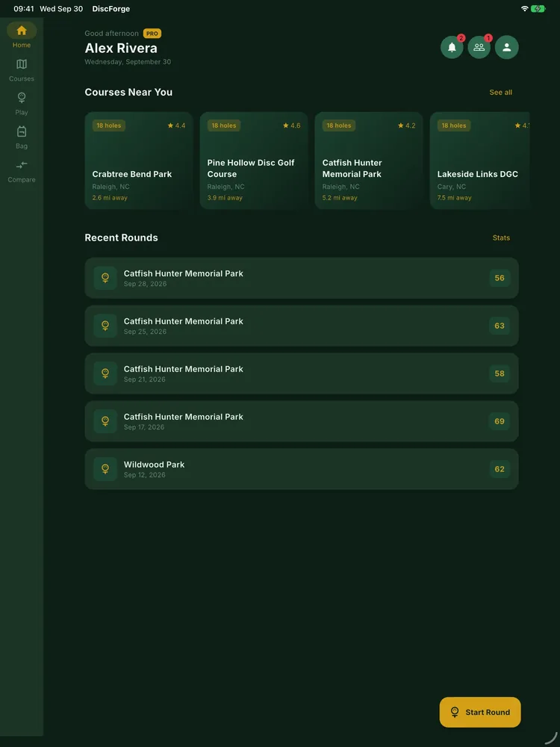Click the 18 holes badge on Lakeside Links
This screenshot has width=560, height=747.
454,125
